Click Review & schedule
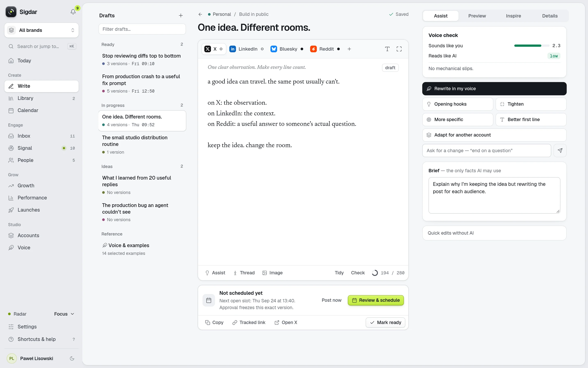This screenshot has width=588, height=368. [x=376, y=300]
